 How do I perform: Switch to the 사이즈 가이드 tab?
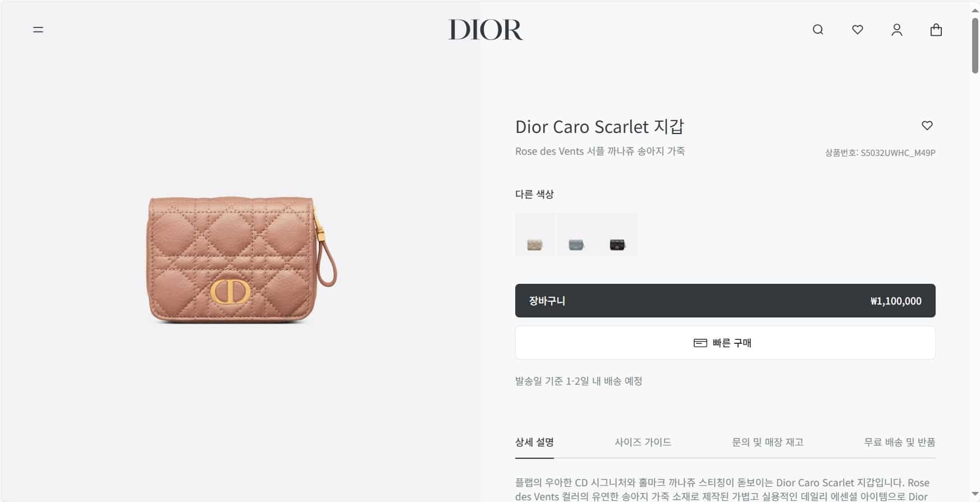643,442
